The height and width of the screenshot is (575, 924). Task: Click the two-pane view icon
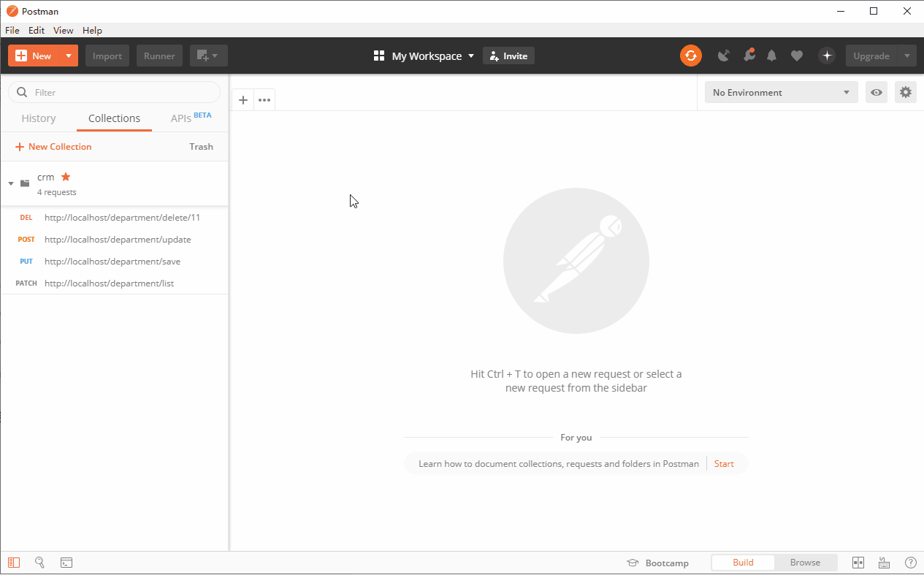[x=858, y=563]
